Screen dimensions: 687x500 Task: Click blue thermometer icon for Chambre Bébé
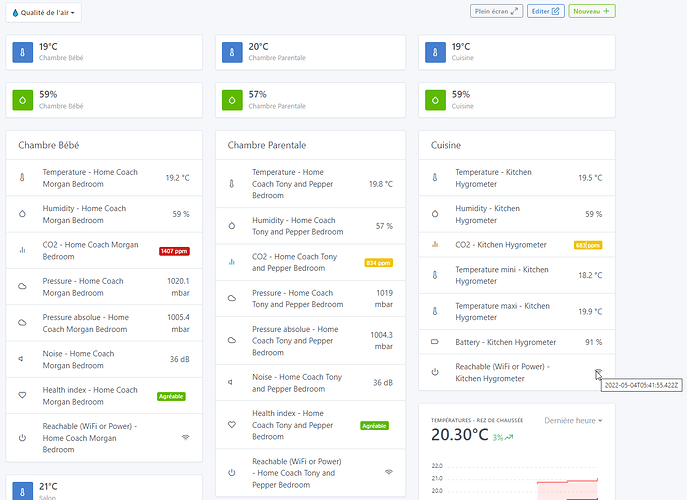pos(23,52)
